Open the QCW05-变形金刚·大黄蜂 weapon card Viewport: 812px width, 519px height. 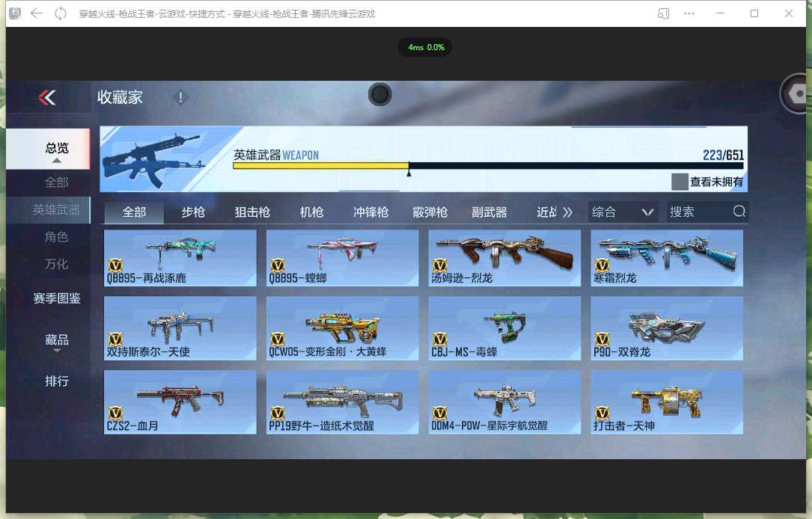[x=342, y=328]
